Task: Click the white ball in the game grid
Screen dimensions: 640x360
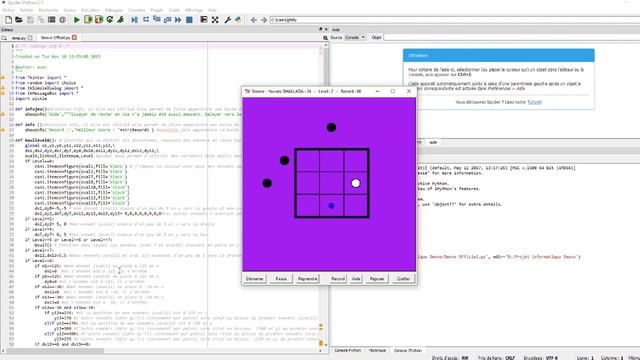Action: [356, 183]
